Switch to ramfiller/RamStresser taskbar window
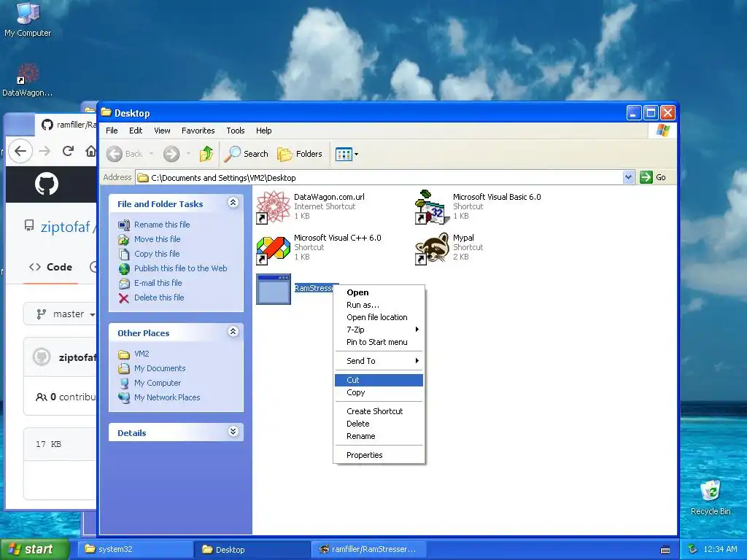 (x=368, y=549)
